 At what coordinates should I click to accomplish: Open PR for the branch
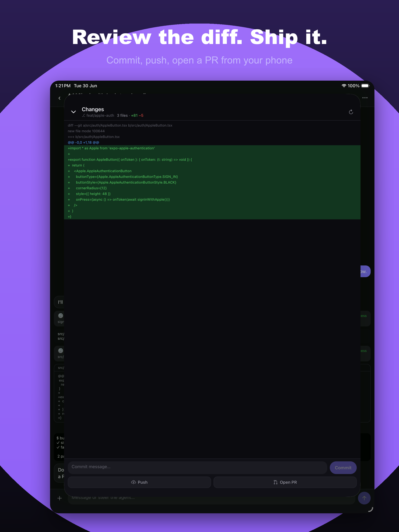click(285, 482)
